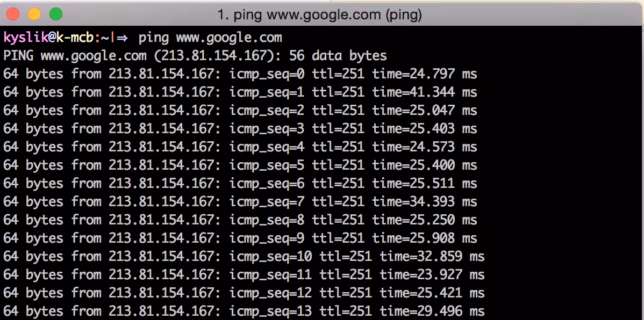Click the red close window button
The width and height of the screenshot is (644, 320).
pyautogui.click(x=12, y=14)
